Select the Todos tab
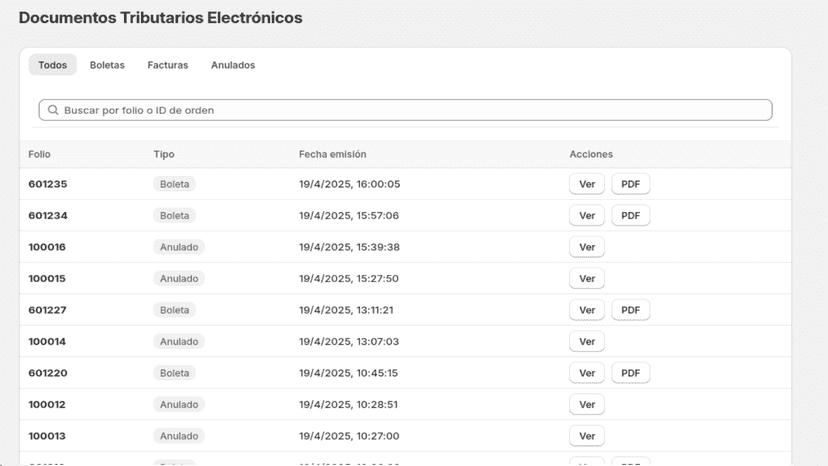Image resolution: width=828 pixels, height=466 pixels. point(52,65)
